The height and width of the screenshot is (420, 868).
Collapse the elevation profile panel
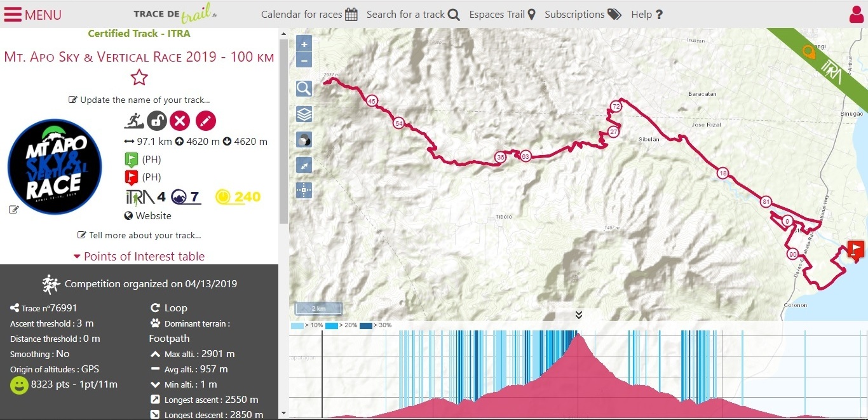[x=578, y=315]
